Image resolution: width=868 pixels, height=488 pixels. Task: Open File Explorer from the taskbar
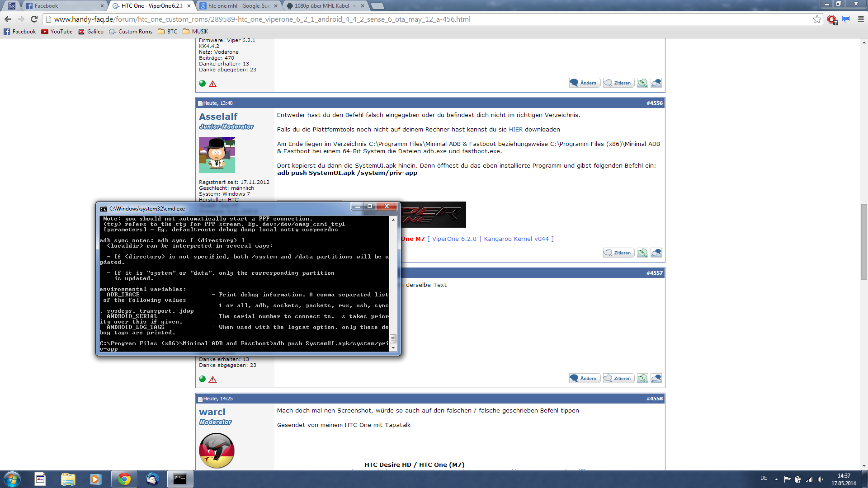tap(68, 479)
